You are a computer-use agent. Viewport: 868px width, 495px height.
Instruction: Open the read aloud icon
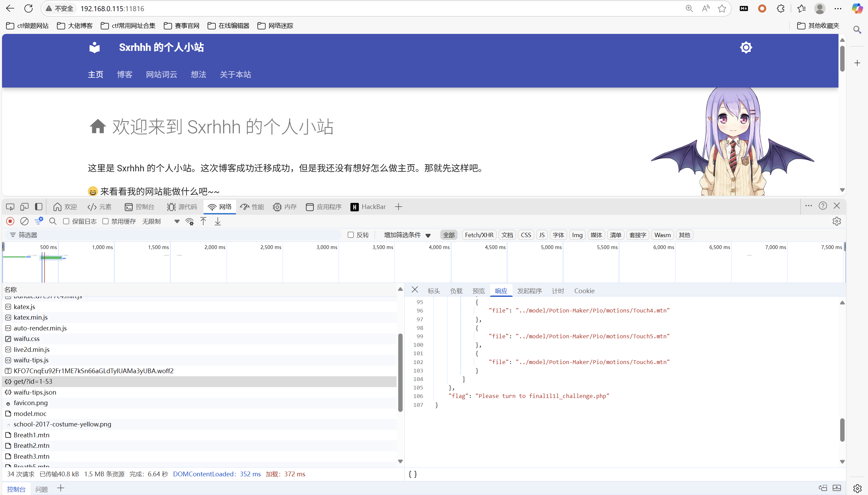[706, 8]
